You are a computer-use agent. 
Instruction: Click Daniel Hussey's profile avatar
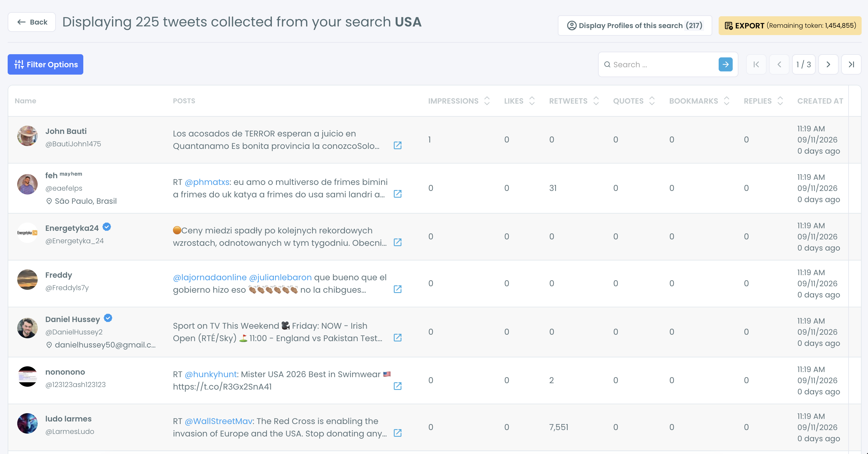(27, 328)
